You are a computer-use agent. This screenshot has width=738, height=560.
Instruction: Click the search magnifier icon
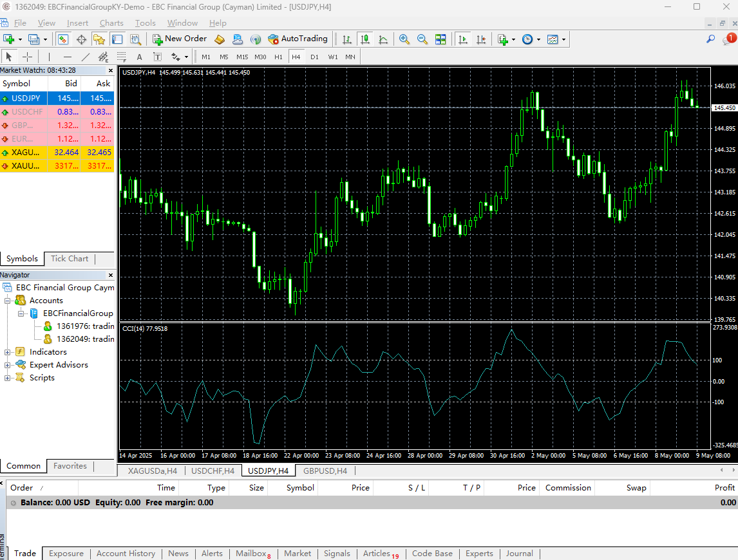[711, 39]
